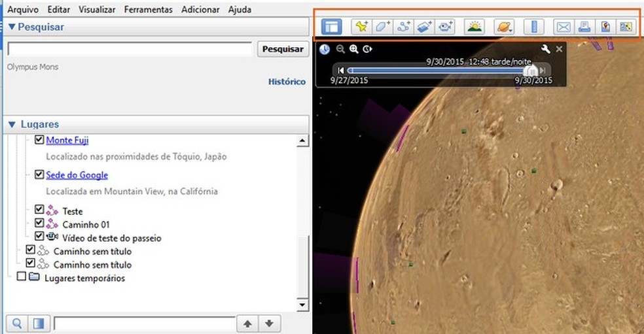
Task: Record a tour with the camera icon
Action: 445,27
